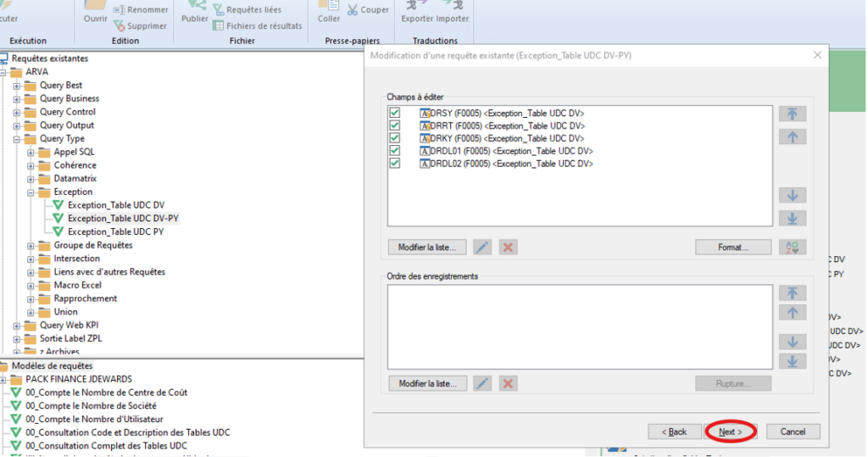Click the Format... button

(x=733, y=248)
